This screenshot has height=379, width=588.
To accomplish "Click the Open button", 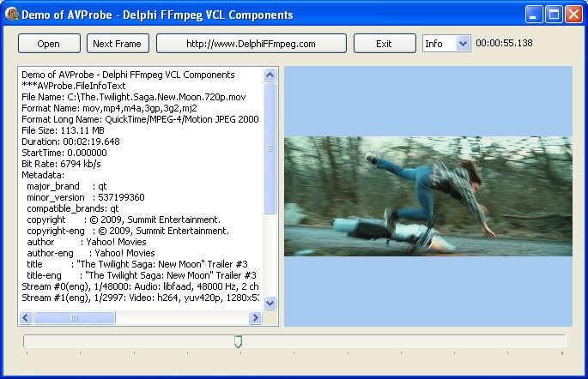I will pyautogui.click(x=49, y=44).
